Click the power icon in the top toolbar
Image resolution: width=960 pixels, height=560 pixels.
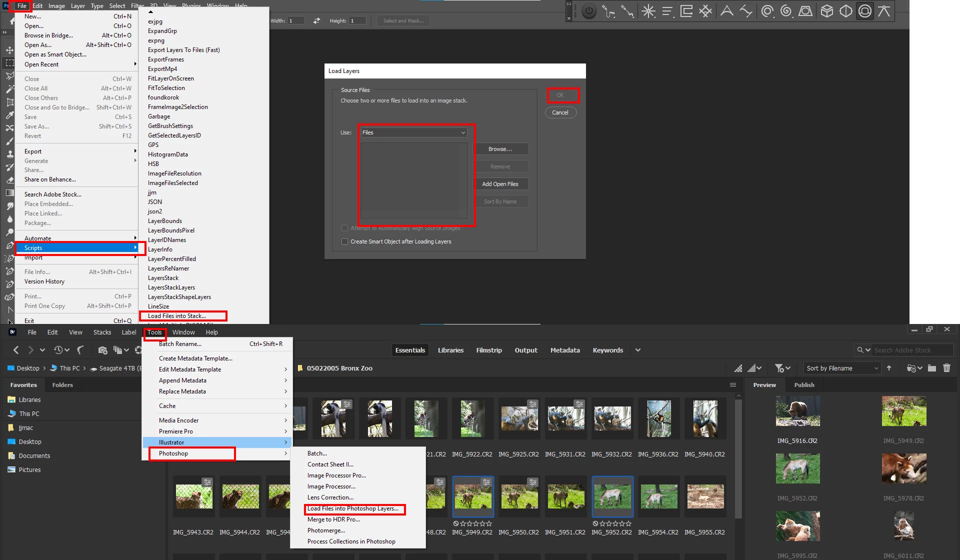[589, 11]
